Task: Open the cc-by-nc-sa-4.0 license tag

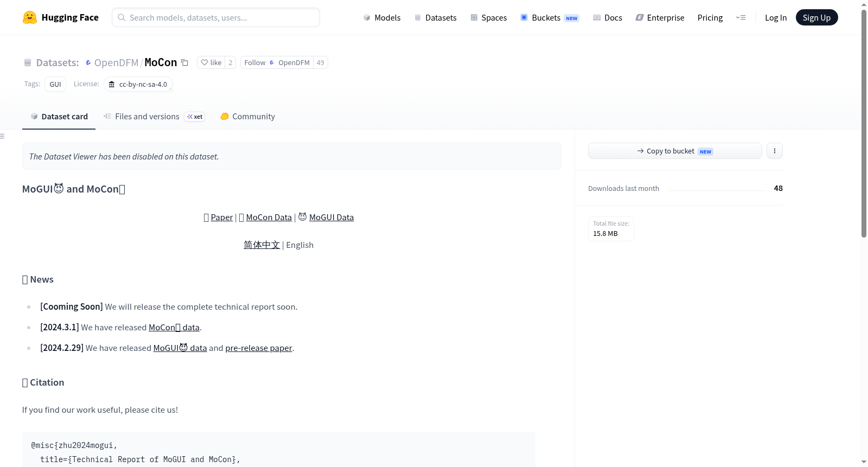Action: point(138,84)
